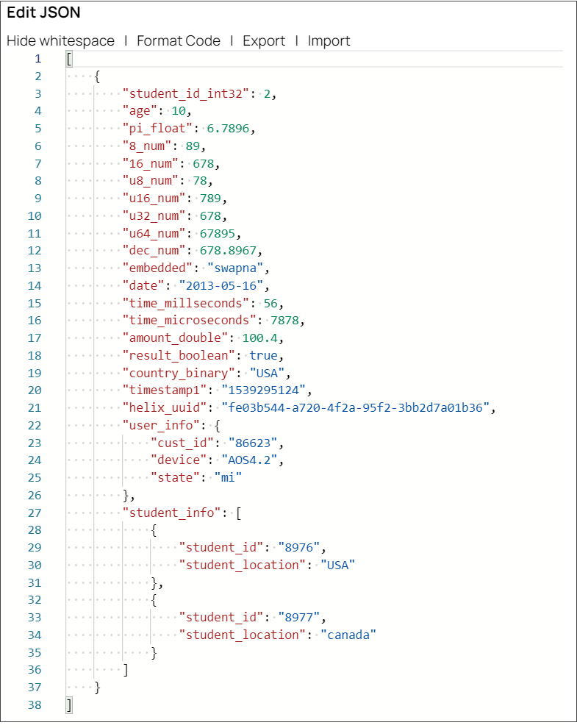Click the closing bracket on line 38
The width and height of the screenshot is (577, 728).
(x=68, y=704)
